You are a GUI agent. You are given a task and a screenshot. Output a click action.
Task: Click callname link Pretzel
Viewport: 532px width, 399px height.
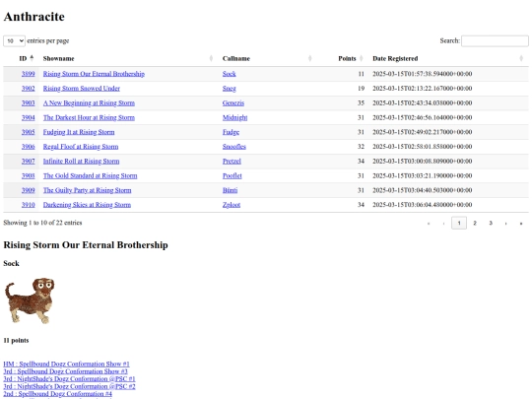(x=232, y=162)
